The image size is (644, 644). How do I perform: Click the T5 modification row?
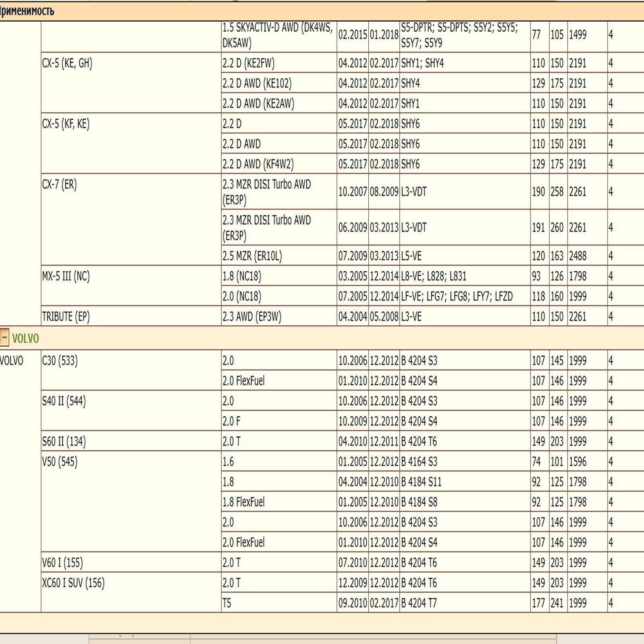click(227, 603)
